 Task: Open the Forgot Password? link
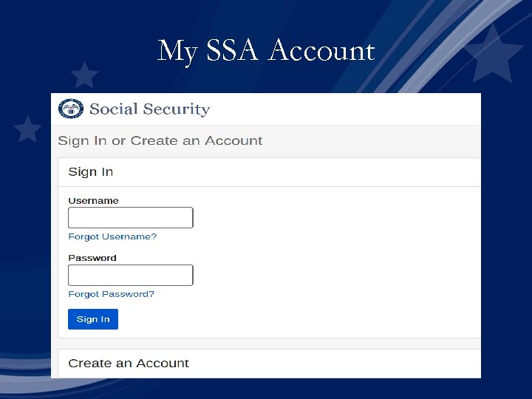(111, 294)
